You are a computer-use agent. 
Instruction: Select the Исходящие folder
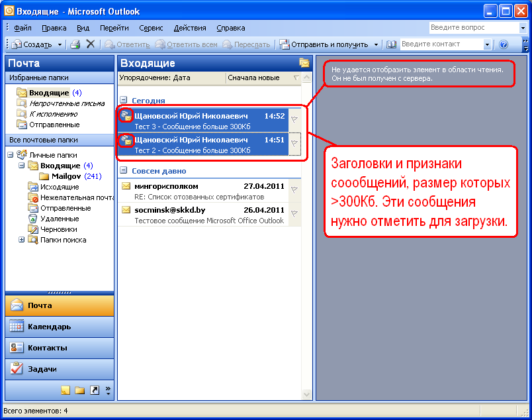point(54,187)
